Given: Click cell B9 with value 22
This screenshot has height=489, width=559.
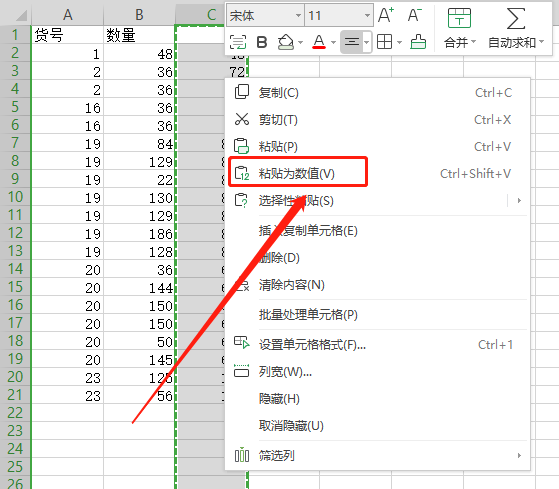Looking at the screenshot, I should [139, 179].
